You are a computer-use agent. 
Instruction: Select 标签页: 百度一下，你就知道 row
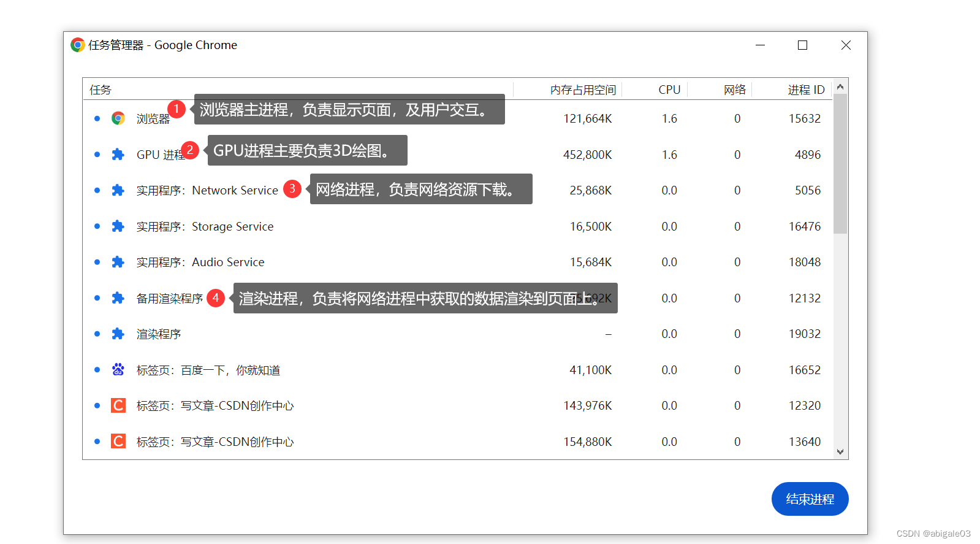(x=458, y=370)
